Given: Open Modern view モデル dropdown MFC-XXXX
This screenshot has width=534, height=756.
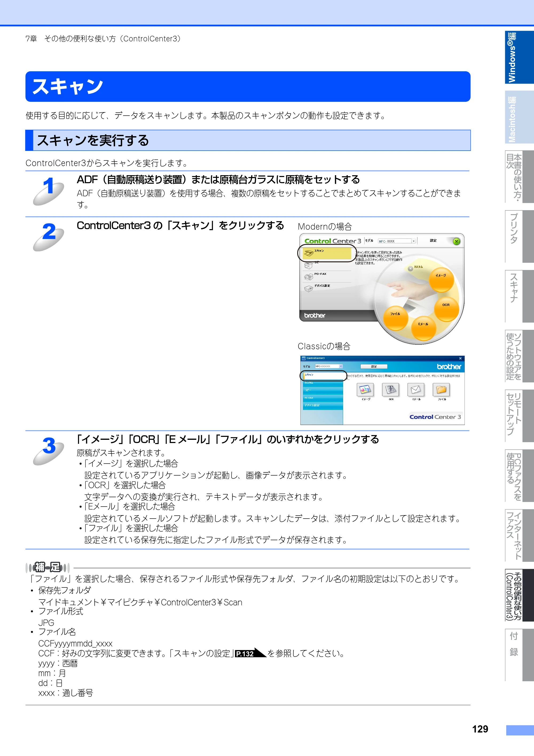Looking at the screenshot, I should coord(397,241).
